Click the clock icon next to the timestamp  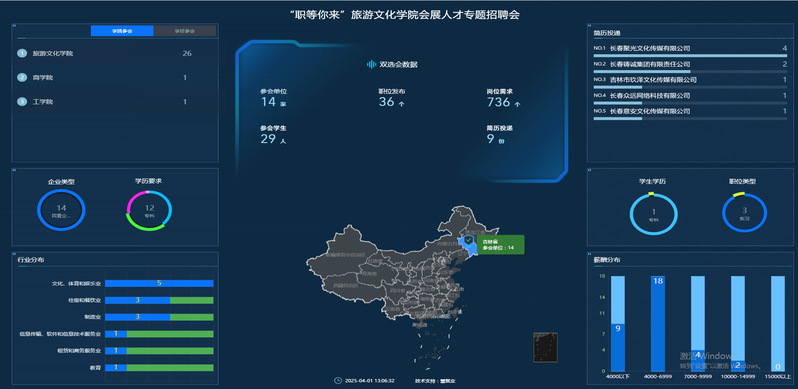pyautogui.click(x=337, y=380)
